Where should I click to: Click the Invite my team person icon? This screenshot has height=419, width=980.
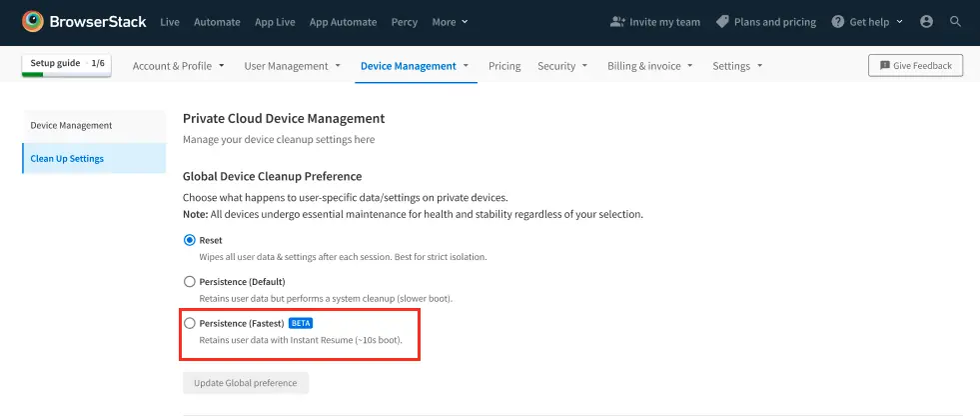click(617, 22)
